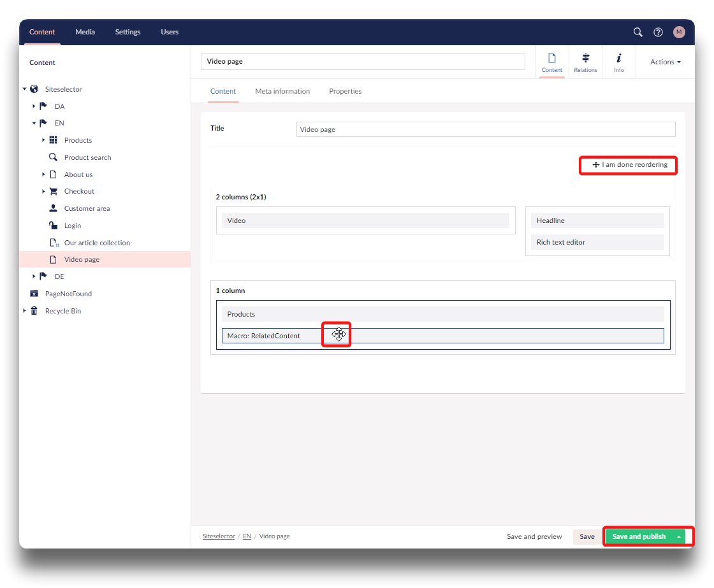Open the Actions dropdown menu
Image resolution: width=714 pixels, height=588 pixels.
tap(665, 62)
